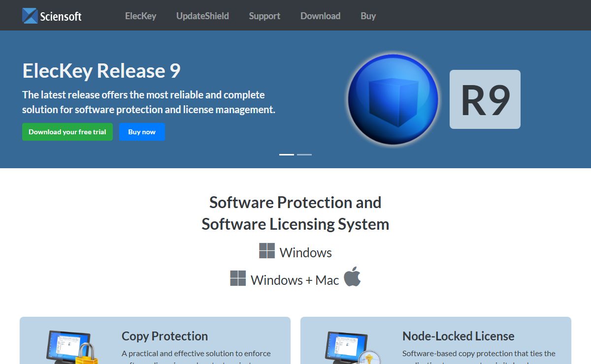Click the blue cube sphere ElecKey icon
This screenshot has width=591, height=364.
pyautogui.click(x=393, y=99)
